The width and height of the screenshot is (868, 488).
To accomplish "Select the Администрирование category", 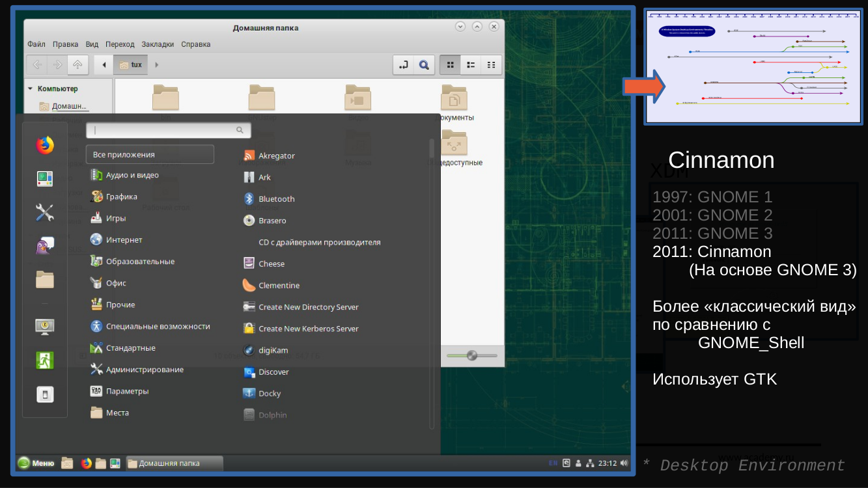I will click(x=137, y=370).
